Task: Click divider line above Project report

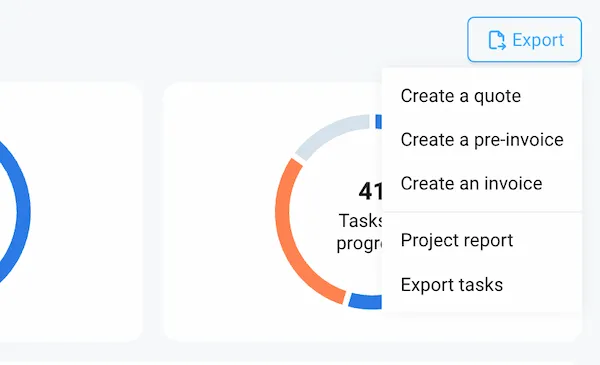Action: coord(482,212)
